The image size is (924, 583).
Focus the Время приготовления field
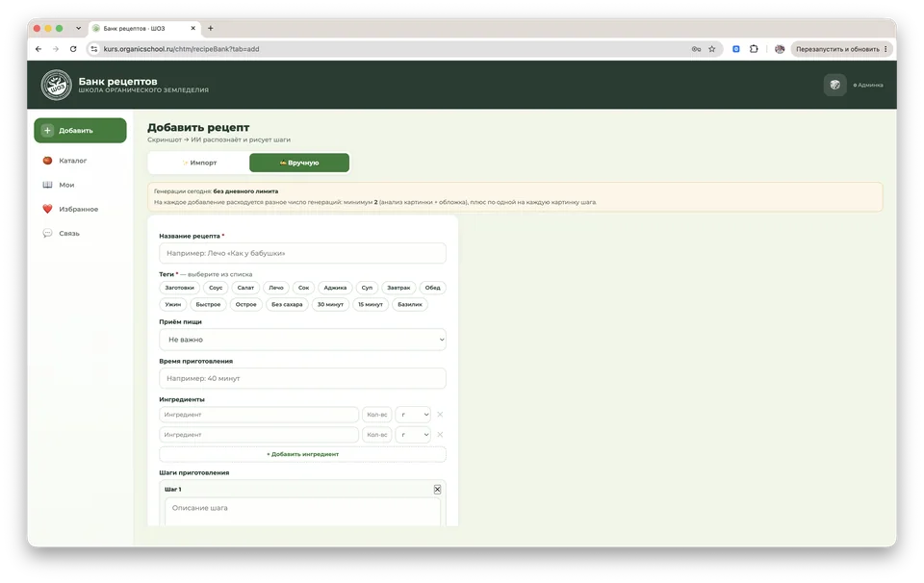(x=302, y=379)
